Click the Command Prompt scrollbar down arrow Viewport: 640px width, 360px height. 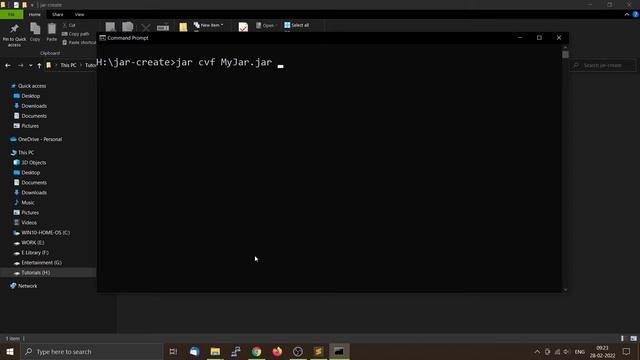pos(565,289)
